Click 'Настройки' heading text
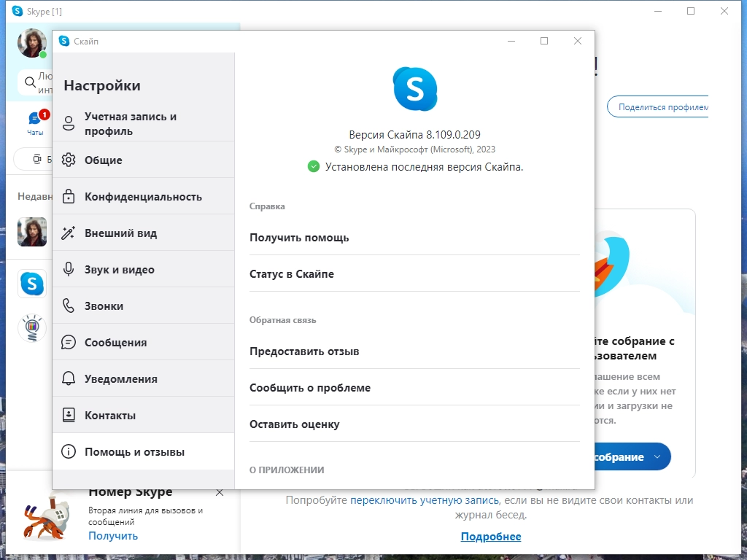The width and height of the screenshot is (747, 560). click(102, 85)
